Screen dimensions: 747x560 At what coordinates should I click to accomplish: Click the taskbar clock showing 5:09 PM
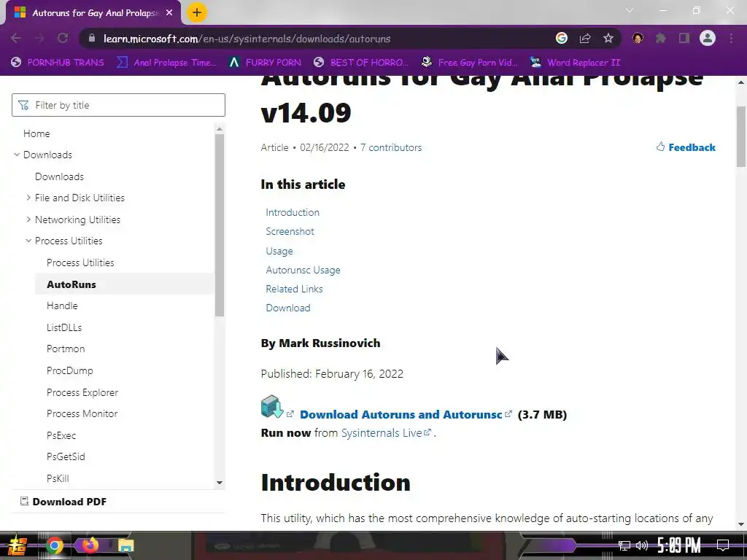click(679, 545)
